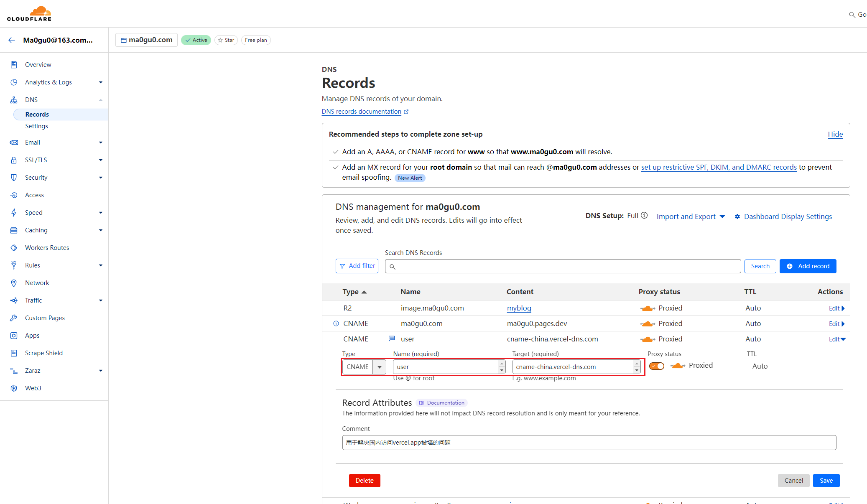The height and width of the screenshot is (504, 867).
Task: Open the Scrape Shield section
Action: coord(44,353)
